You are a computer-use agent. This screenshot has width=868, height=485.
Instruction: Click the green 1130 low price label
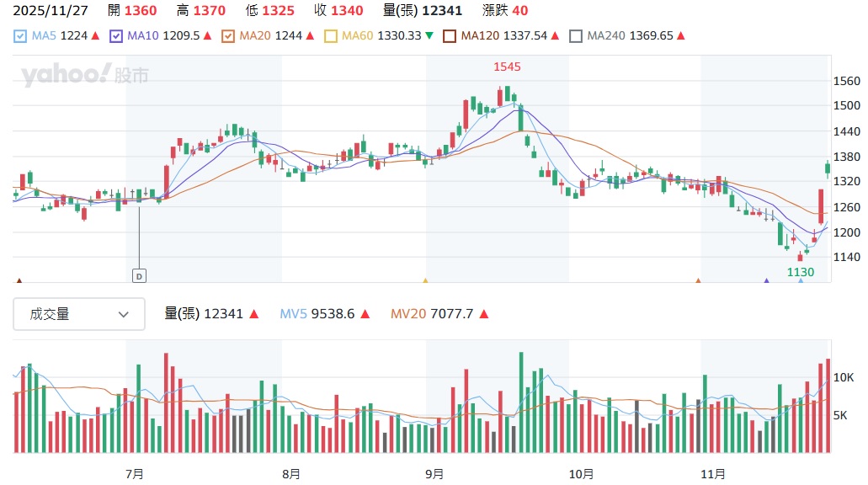[800, 272]
